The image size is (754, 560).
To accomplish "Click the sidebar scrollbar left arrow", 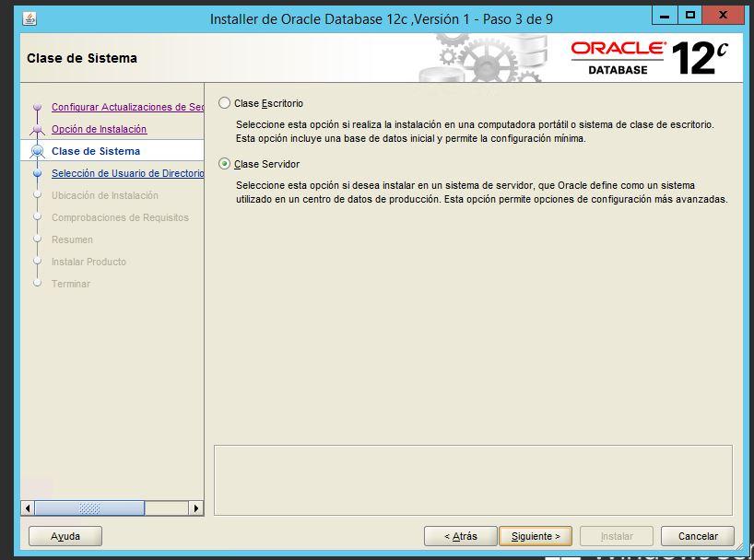I will click(x=28, y=508).
